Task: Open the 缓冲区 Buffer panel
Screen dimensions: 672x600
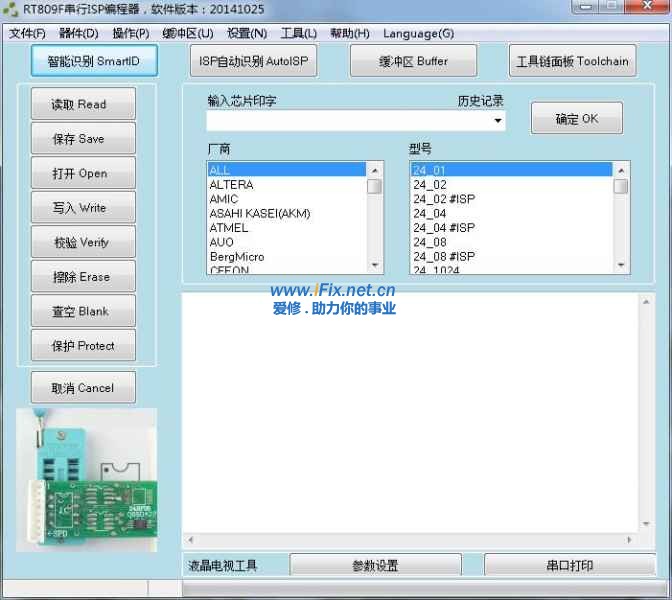Action: point(413,61)
